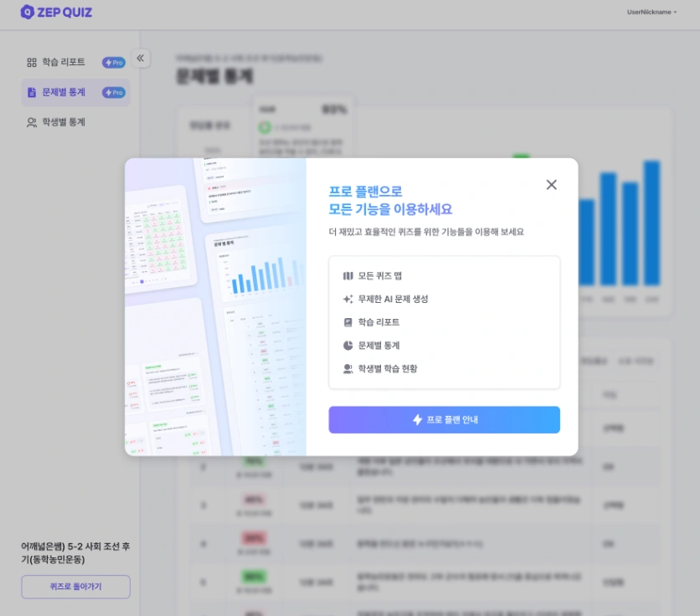The height and width of the screenshot is (616, 700).
Task: Click the Pro badge beside 학습 리포트
Action: coord(114,63)
